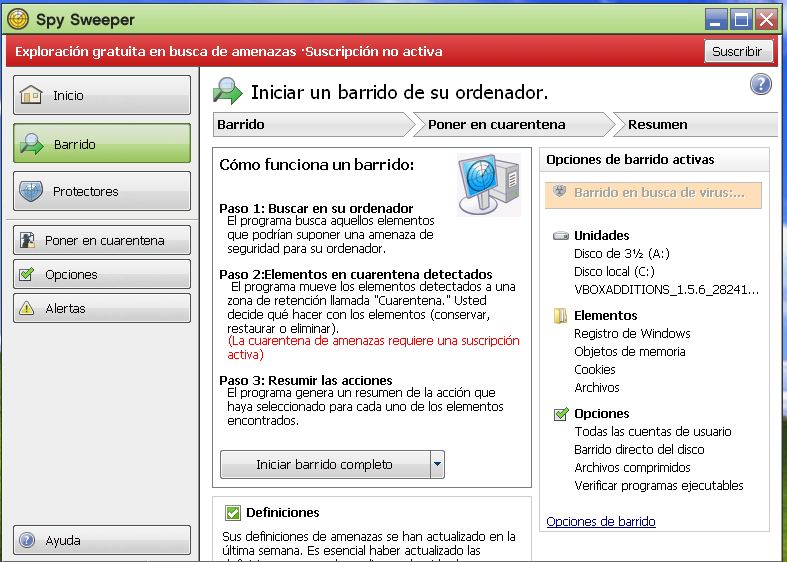Click Objetos de memoria entry

(x=630, y=352)
